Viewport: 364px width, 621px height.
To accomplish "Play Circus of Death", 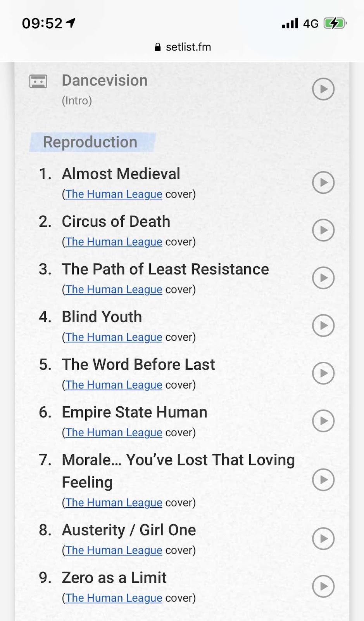I will 323,230.
